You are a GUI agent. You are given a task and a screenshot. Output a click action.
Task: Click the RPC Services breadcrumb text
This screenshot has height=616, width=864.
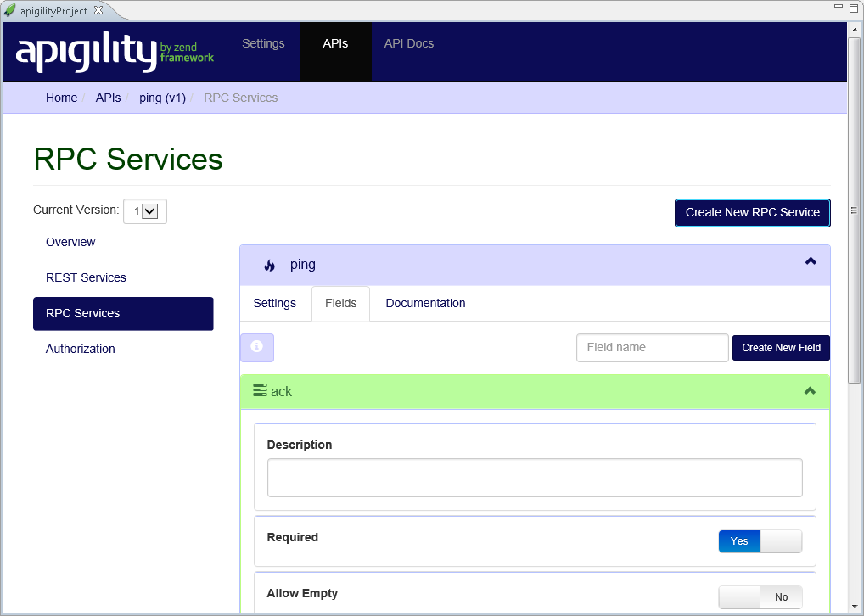241,98
